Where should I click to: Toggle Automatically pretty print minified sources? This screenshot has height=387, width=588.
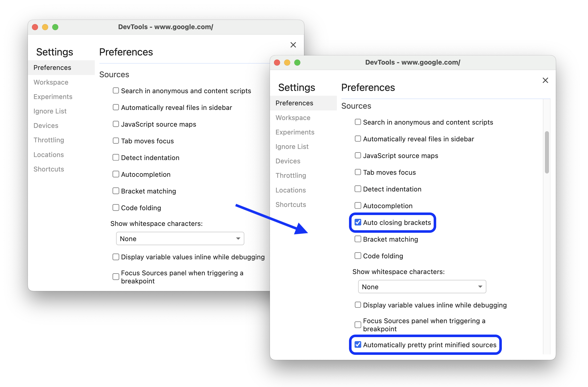click(x=358, y=345)
